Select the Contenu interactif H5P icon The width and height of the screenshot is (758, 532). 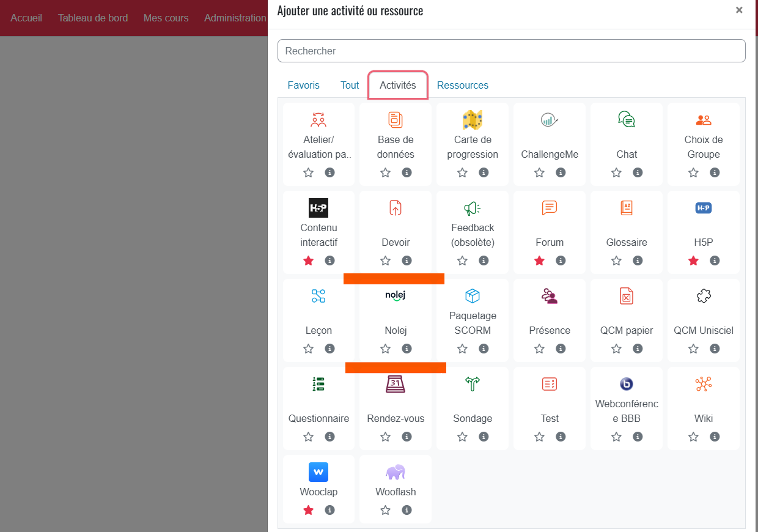coord(318,208)
